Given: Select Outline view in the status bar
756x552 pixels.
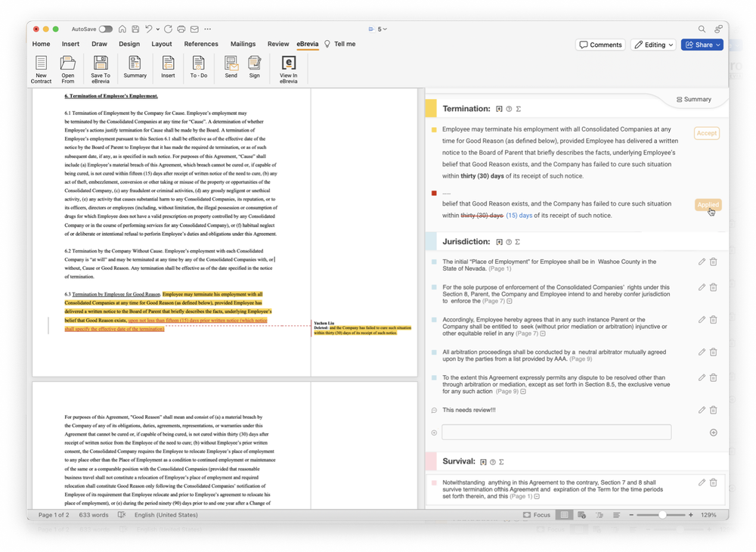Looking at the screenshot, I should click(600, 515).
